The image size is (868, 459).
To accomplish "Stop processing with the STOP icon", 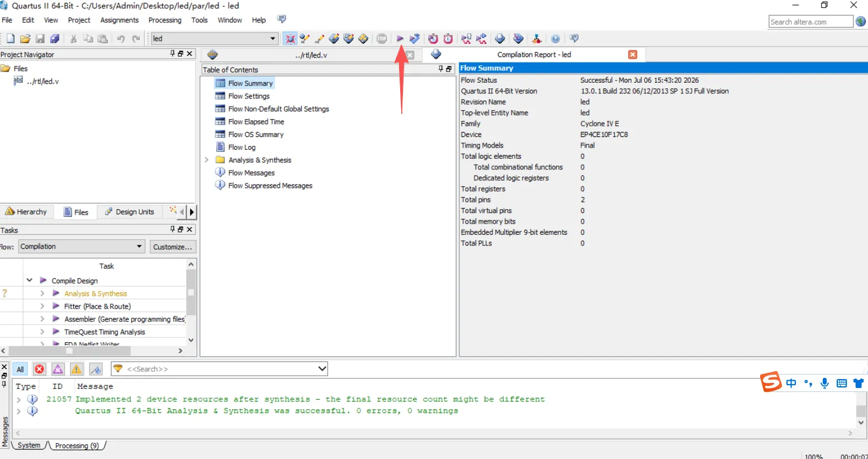I will (382, 39).
